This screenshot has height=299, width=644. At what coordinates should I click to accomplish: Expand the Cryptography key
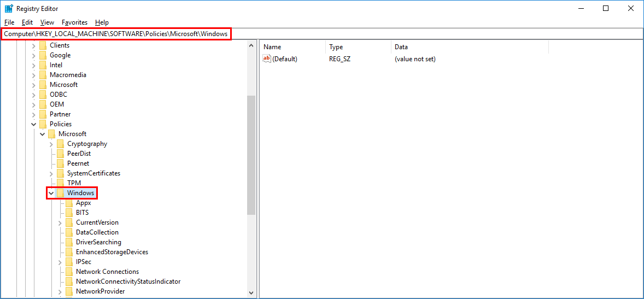pos(51,144)
